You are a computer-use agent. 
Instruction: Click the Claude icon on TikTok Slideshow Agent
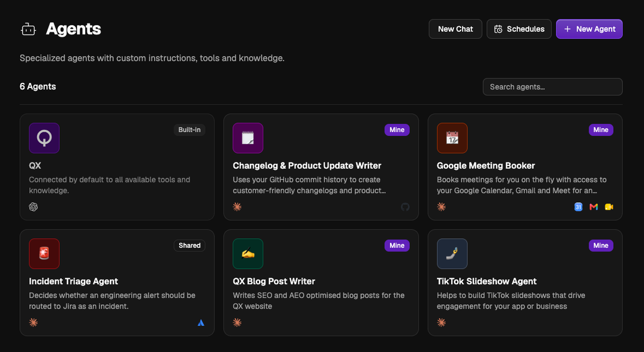tap(442, 323)
